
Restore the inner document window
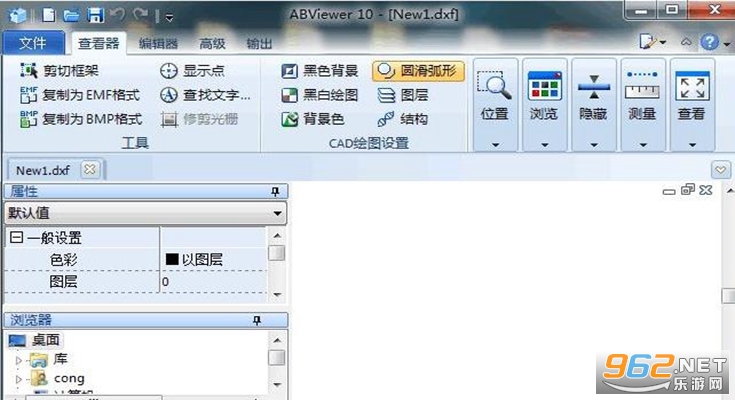pos(688,189)
